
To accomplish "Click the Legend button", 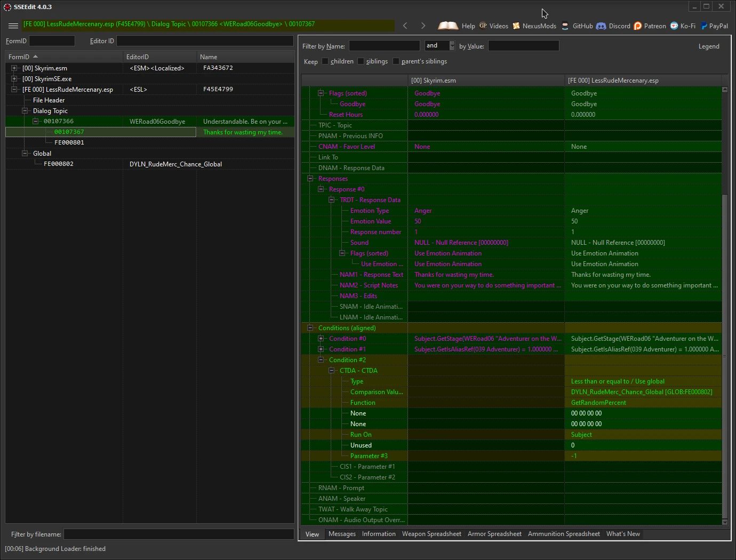I will 709,46.
